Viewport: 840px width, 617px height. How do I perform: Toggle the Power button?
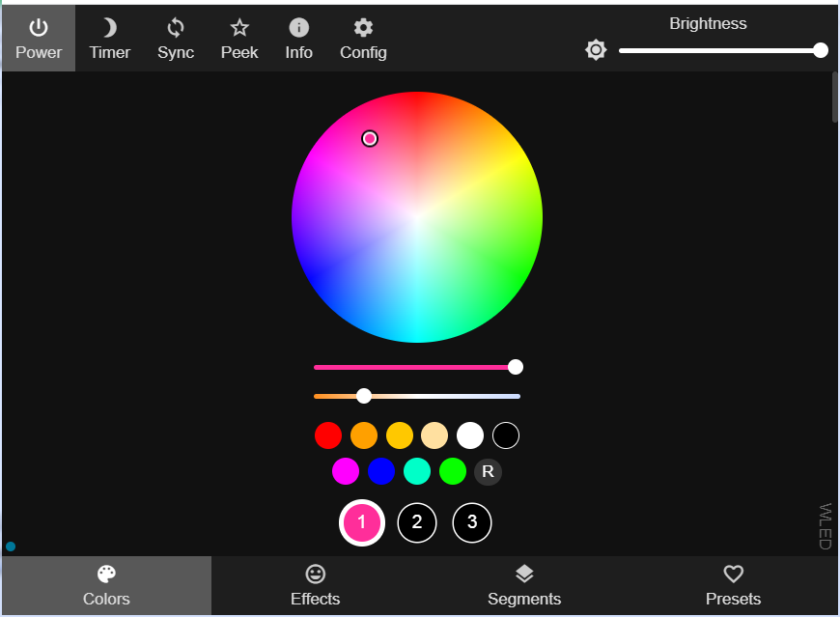point(39,39)
